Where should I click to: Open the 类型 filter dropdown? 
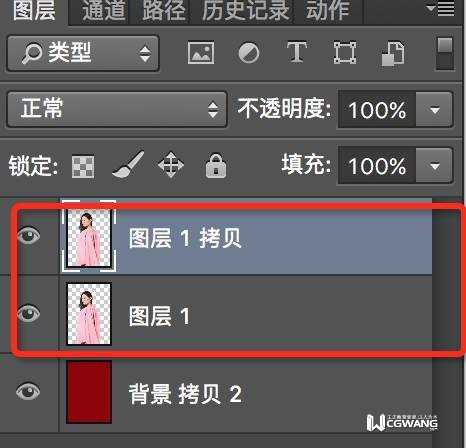(x=83, y=53)
